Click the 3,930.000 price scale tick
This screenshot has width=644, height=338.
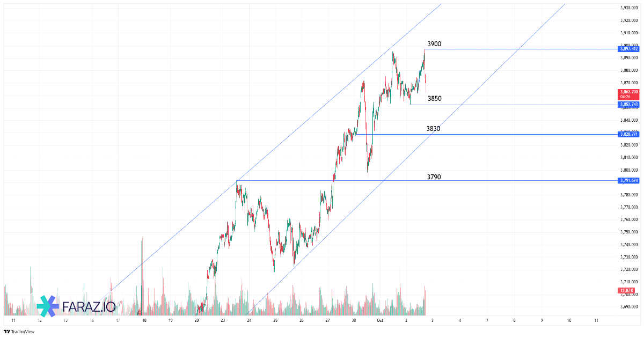tap(628, 8)
